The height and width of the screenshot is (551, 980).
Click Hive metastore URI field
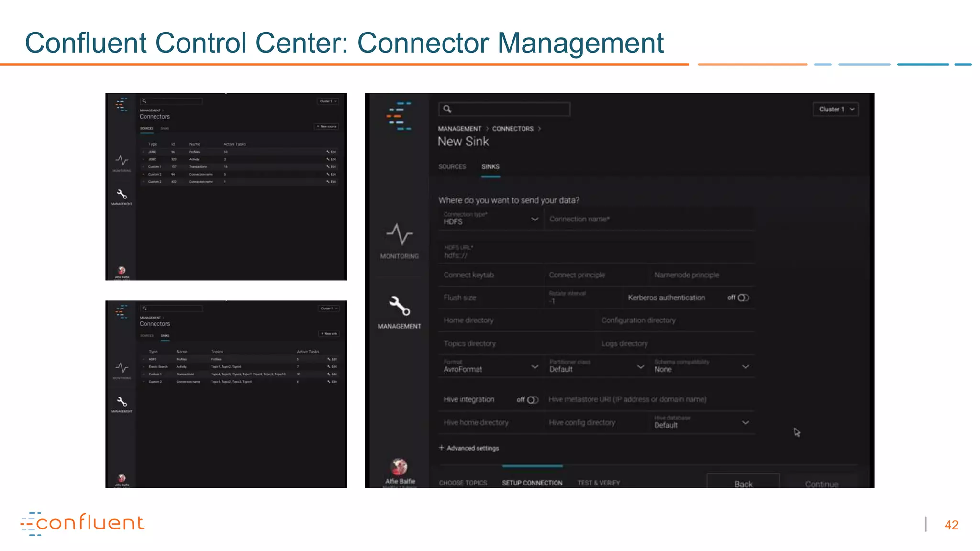[x=649, y=399]
